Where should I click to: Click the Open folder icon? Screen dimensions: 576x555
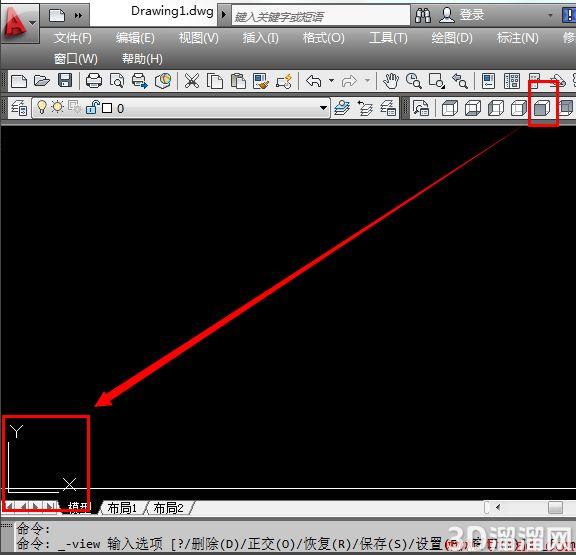(42, 80)
